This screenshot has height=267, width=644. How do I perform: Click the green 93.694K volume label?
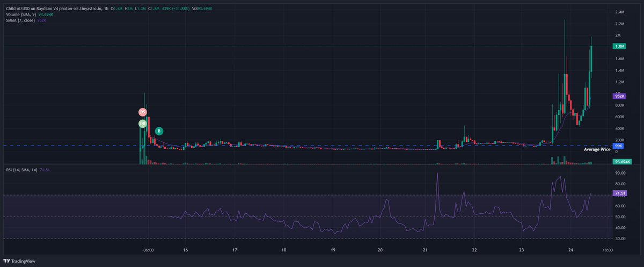(623, 162)
